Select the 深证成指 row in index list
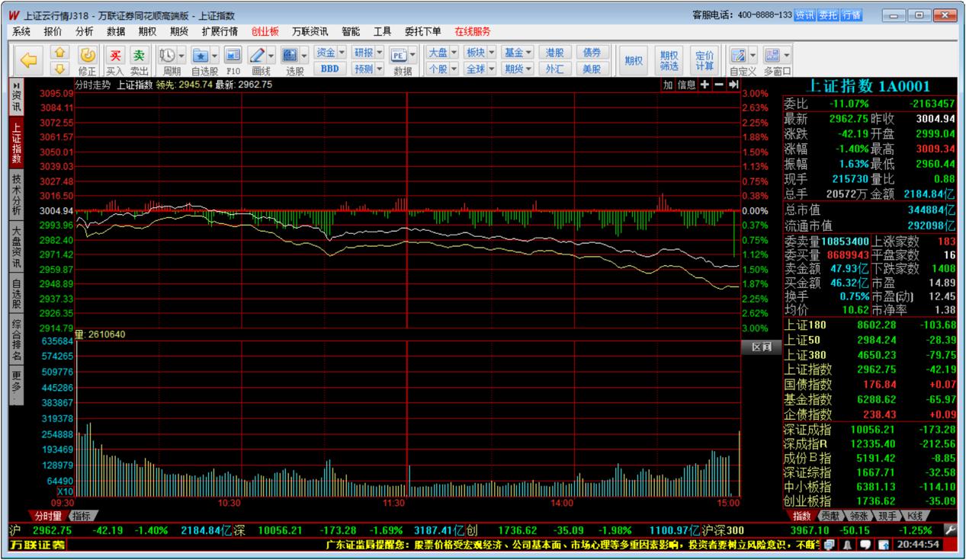 (869, 430)
